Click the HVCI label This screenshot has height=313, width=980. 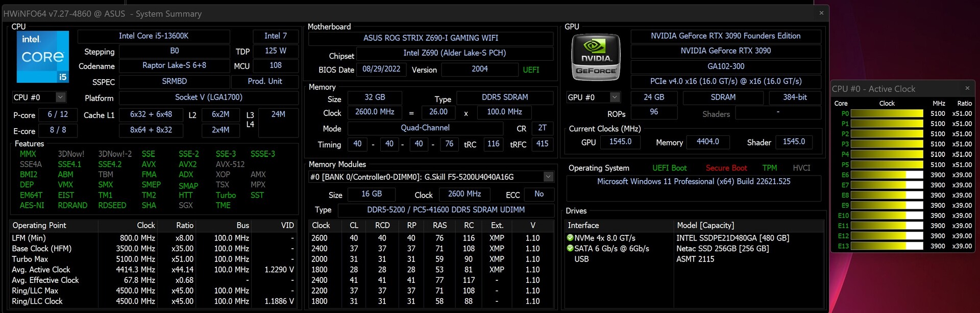(x=801, y=168)
